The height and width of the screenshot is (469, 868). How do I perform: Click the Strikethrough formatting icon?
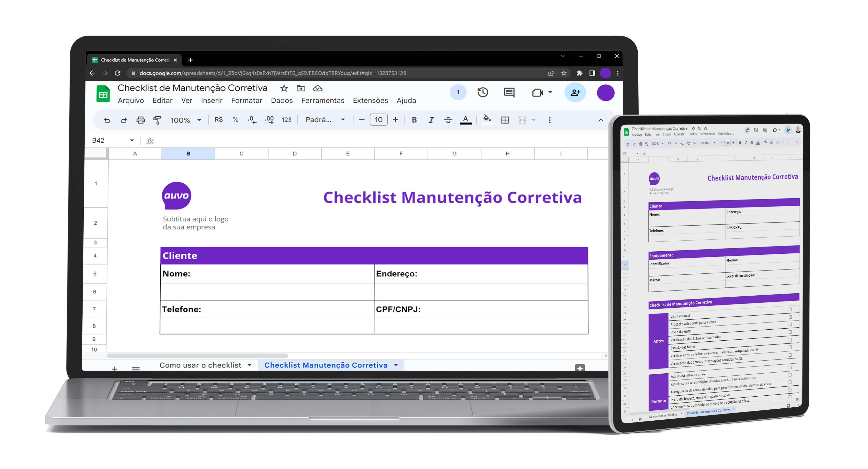(448, 120)
